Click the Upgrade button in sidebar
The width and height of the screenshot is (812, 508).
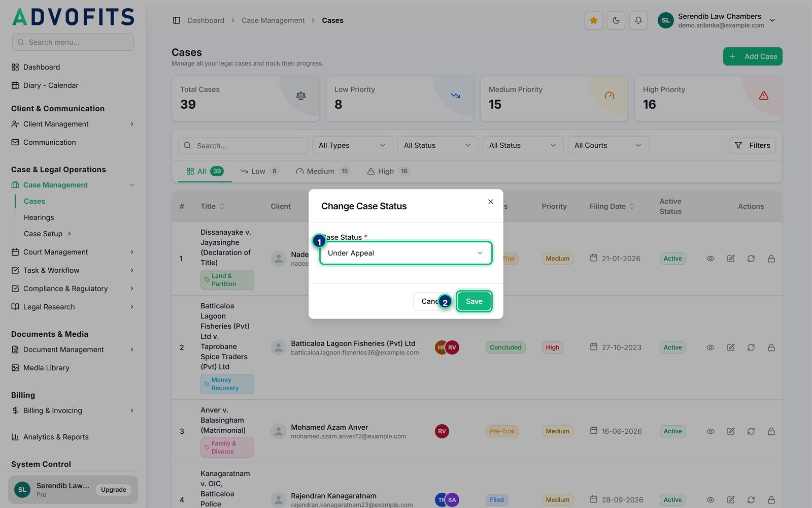(x=114, y=490)
